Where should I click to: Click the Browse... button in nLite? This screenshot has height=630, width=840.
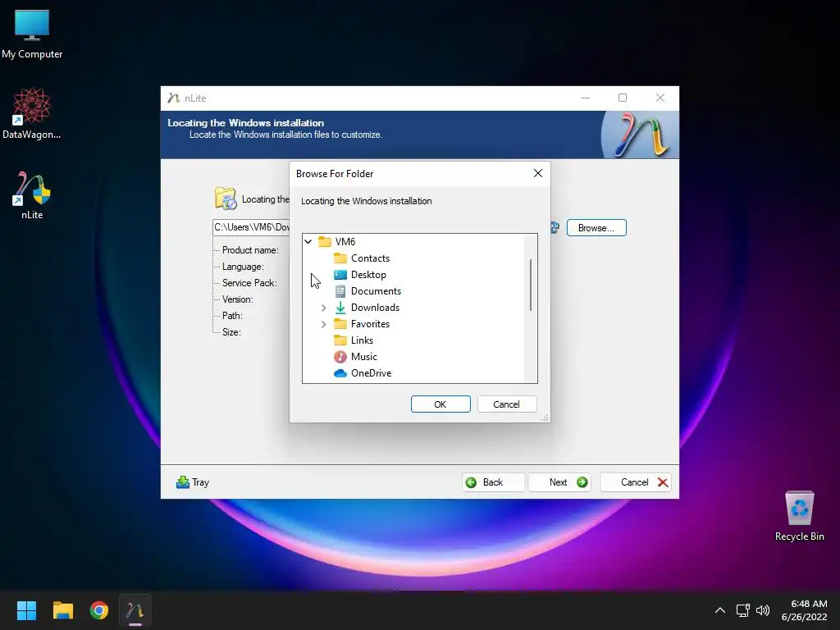(596, 228)
